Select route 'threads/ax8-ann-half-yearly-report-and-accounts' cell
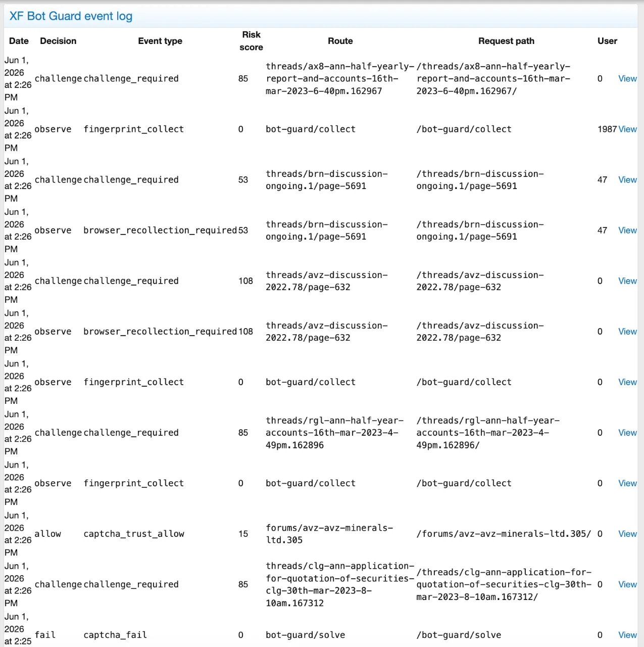The height and width of the screenshot is (647, 644). [x=340, y=78]
